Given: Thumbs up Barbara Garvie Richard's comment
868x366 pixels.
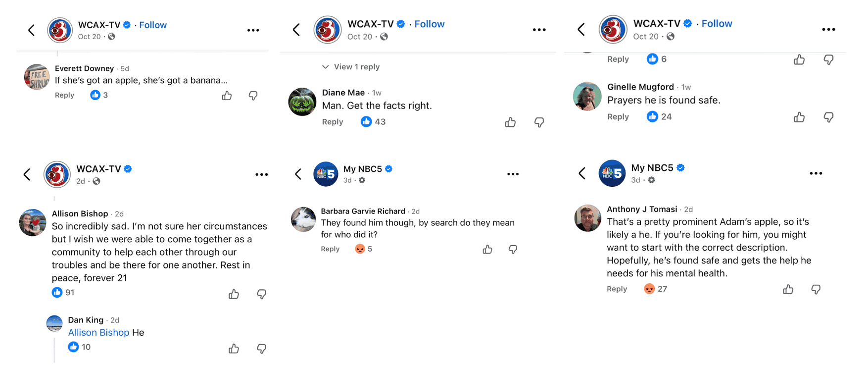Looking at the screenshot, I should pyautogui.click(x=487, y=250).
